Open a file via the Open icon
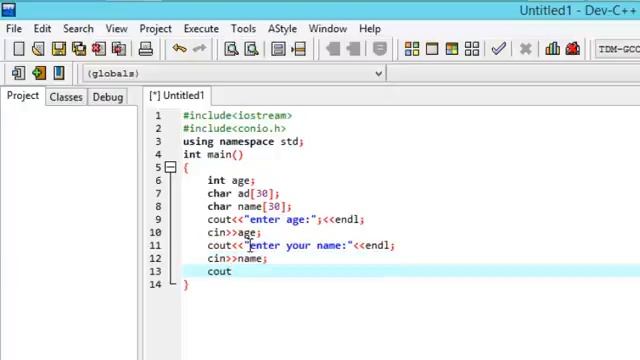Image resolution: width=640 pixels, height=360 pixels. tap(38, 49)
